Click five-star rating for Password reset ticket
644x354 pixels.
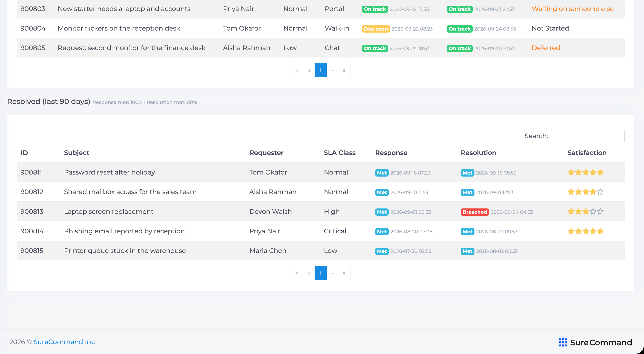click(x=586, y=172)
